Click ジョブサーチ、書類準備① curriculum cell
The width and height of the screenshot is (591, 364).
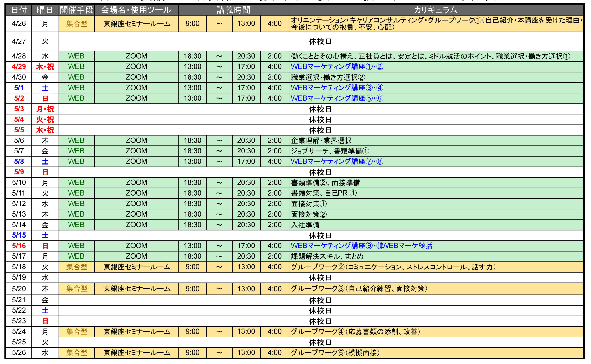coord(436,151)
